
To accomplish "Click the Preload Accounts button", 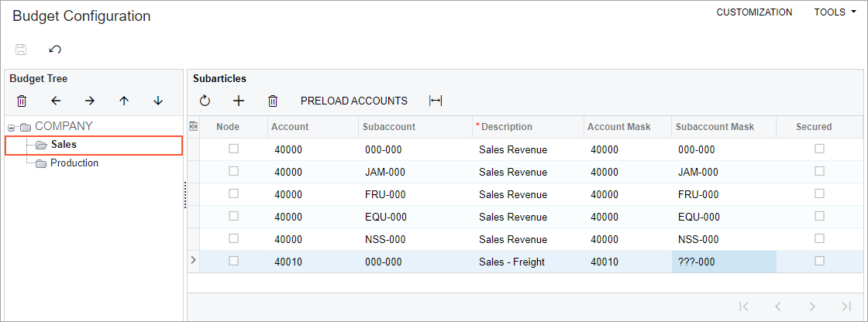I will coord(353,101).
